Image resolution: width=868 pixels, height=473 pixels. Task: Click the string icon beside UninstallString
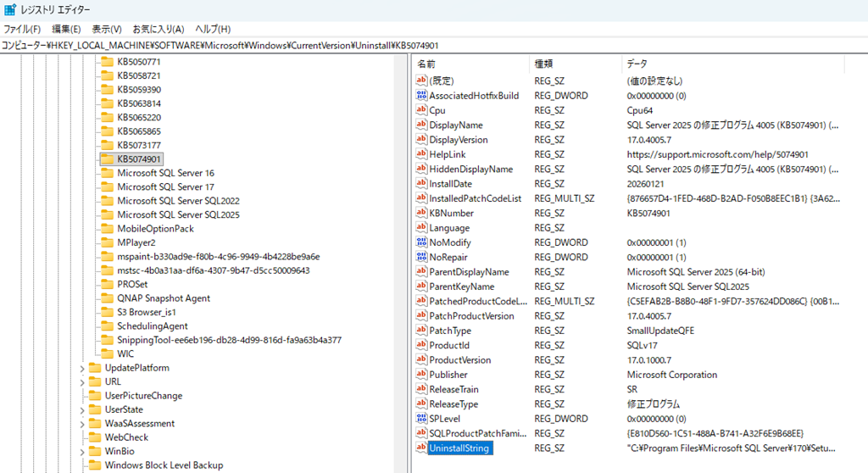[x=421, y=448]
